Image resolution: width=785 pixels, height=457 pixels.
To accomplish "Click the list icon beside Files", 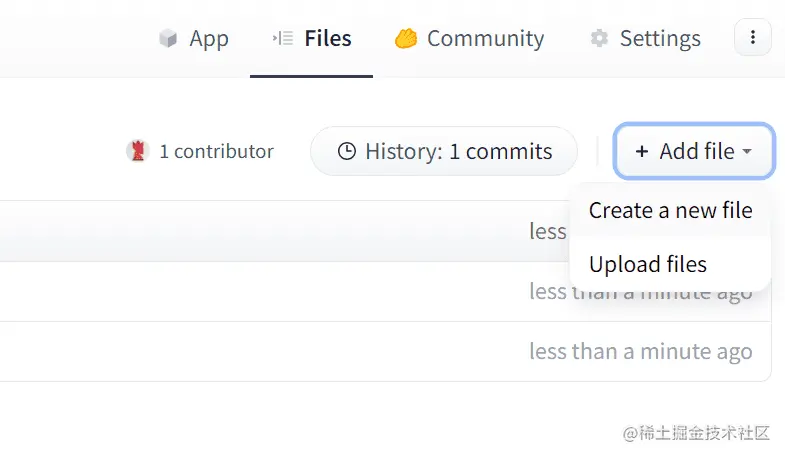I will click(x=282, y=39).
